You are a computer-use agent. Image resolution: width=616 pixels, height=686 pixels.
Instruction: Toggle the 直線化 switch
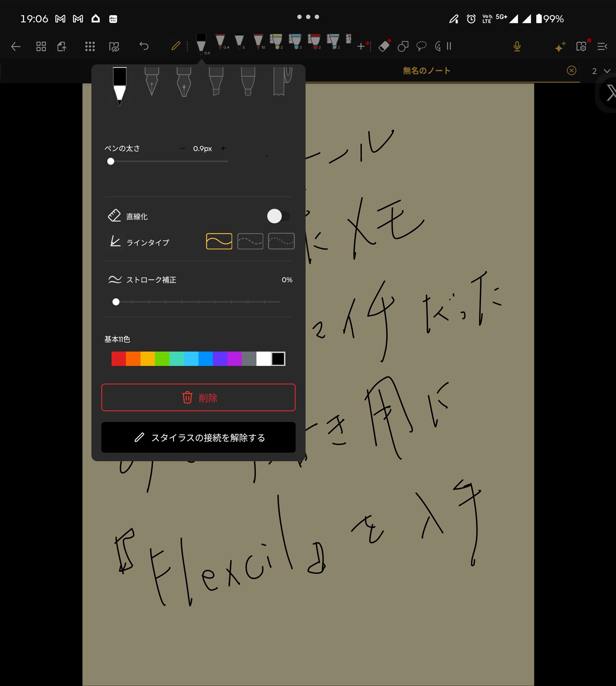279,216
